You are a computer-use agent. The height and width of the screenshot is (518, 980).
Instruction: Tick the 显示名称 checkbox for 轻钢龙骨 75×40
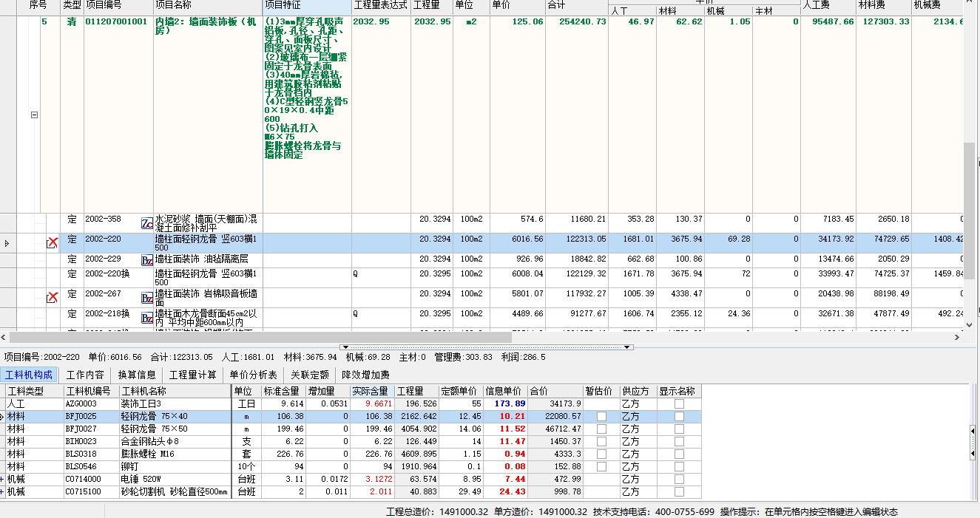tap(679, 417)
